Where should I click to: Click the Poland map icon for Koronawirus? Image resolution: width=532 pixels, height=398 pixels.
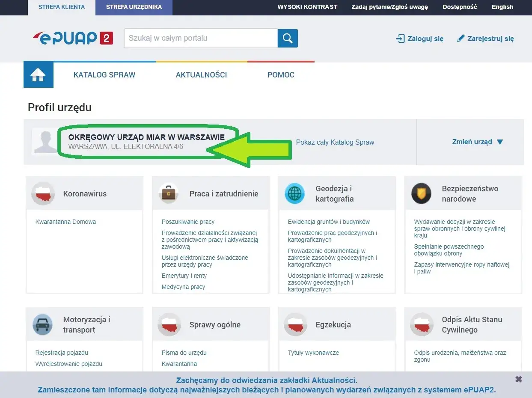click(42, 193)
